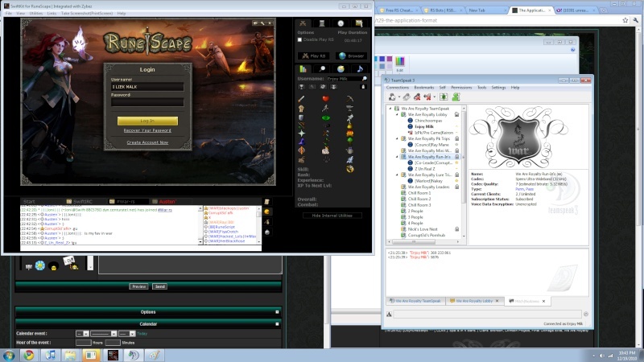644x362 pixels.
Task: Select Chill Room 1 channel in TeamSpeak
Action: (419, 193)
